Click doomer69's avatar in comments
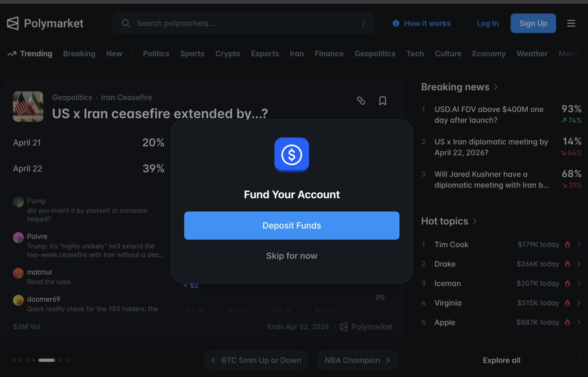Screen dimensions: 588x377 coord(18,300)
